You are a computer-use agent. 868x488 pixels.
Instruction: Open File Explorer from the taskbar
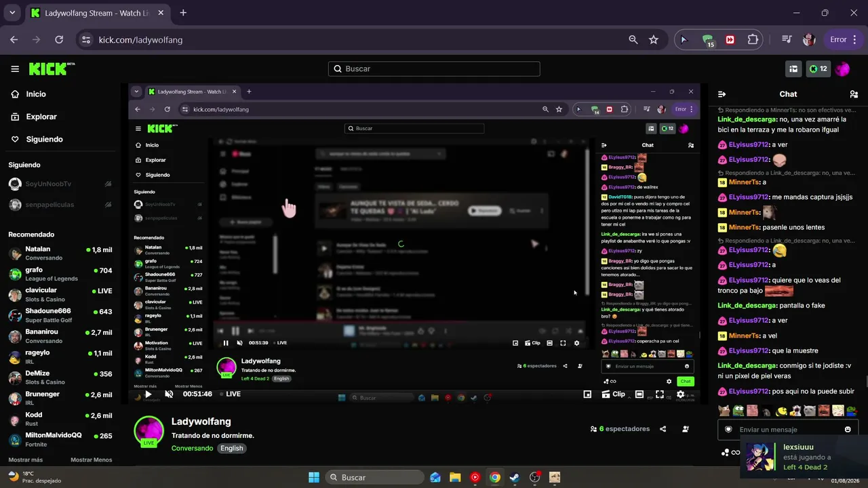coord(455,477)
